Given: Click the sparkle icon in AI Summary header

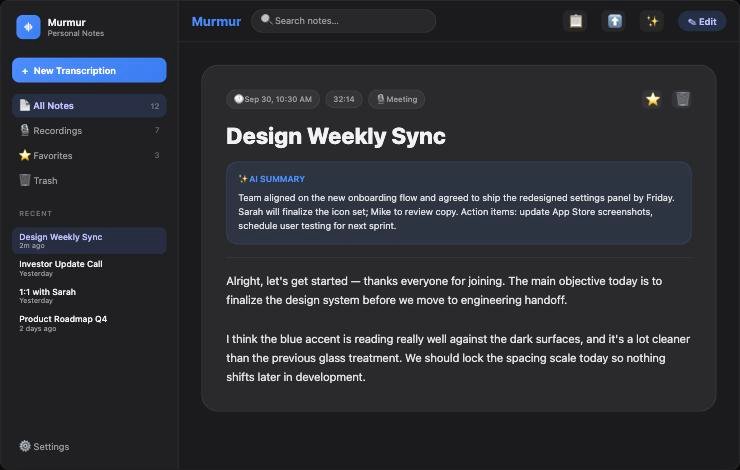Looking at the screenshot, I should point(243,179).
